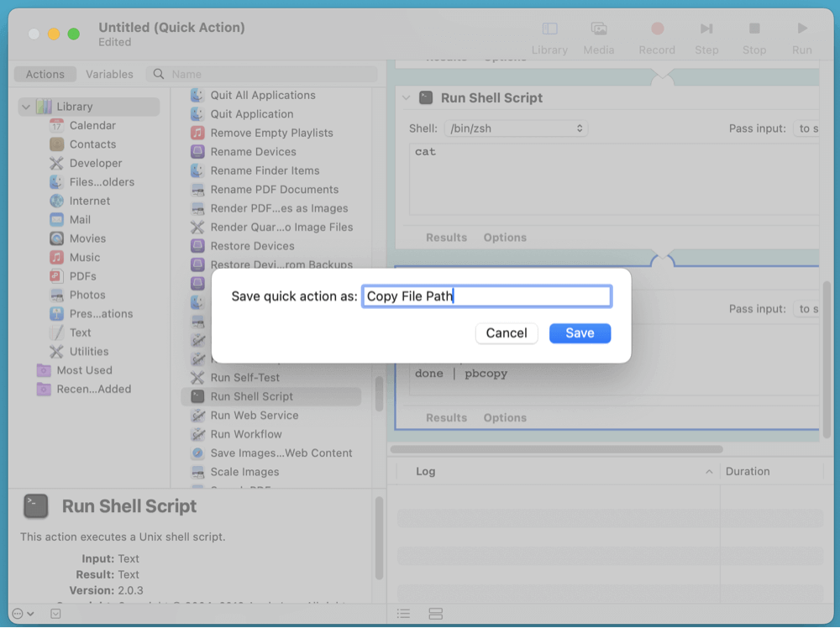Open the Shell /bin/zsh dropdown
Viewport: 840px width, 628px height.
(x=515, y=128)
